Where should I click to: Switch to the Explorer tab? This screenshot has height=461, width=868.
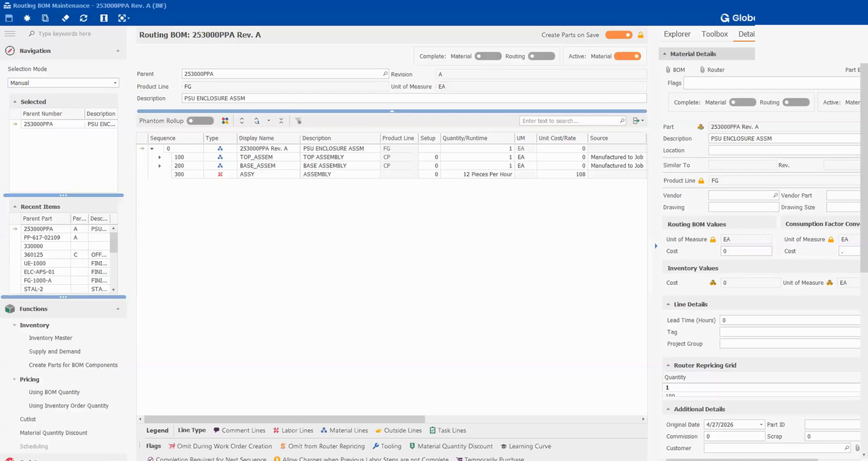tap(677, 34)
